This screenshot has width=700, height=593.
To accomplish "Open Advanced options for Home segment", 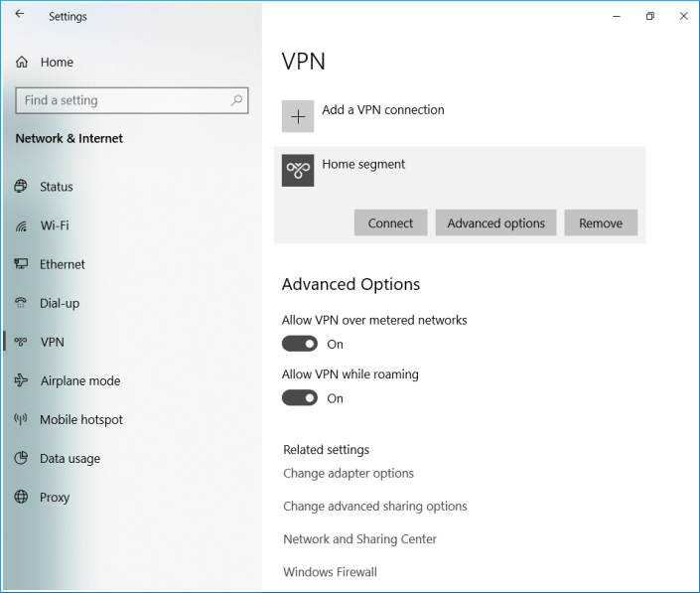I will tap(495, 223).
